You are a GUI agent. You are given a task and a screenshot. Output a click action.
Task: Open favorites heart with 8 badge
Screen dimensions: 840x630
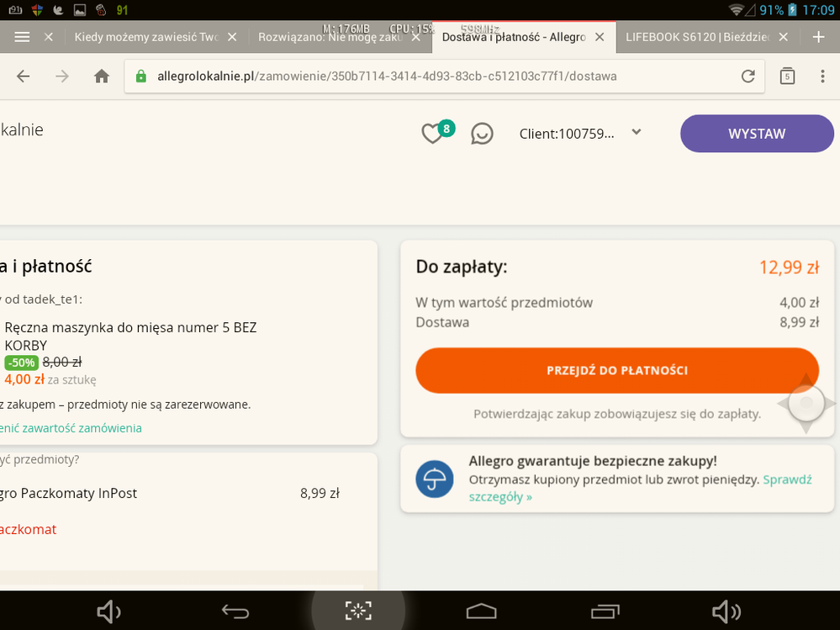(436, 132)
